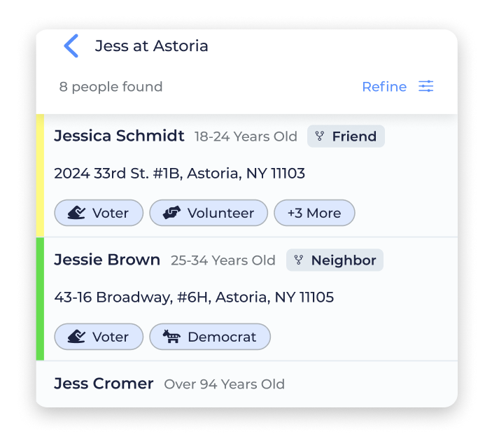Open Jessie Brown's profile by name
This screenshot has height=448, width=492.
coord(107,260)
